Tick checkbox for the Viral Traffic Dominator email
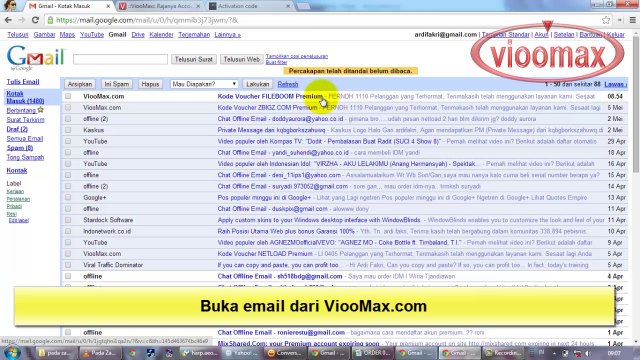This screenshot has height=360, width=640. point(68,264)
